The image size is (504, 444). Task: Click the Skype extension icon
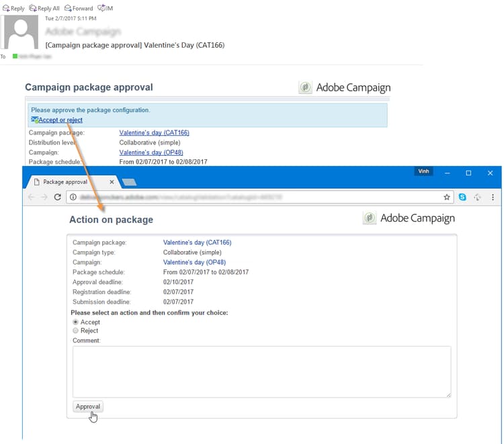click(x=462, y=197)
